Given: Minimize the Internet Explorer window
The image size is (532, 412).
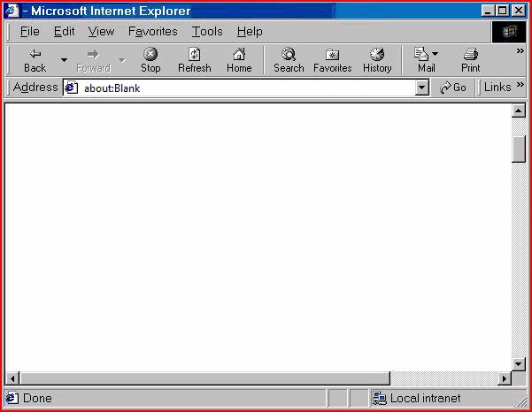Looking at the screenshot, I should pos(488,11).
